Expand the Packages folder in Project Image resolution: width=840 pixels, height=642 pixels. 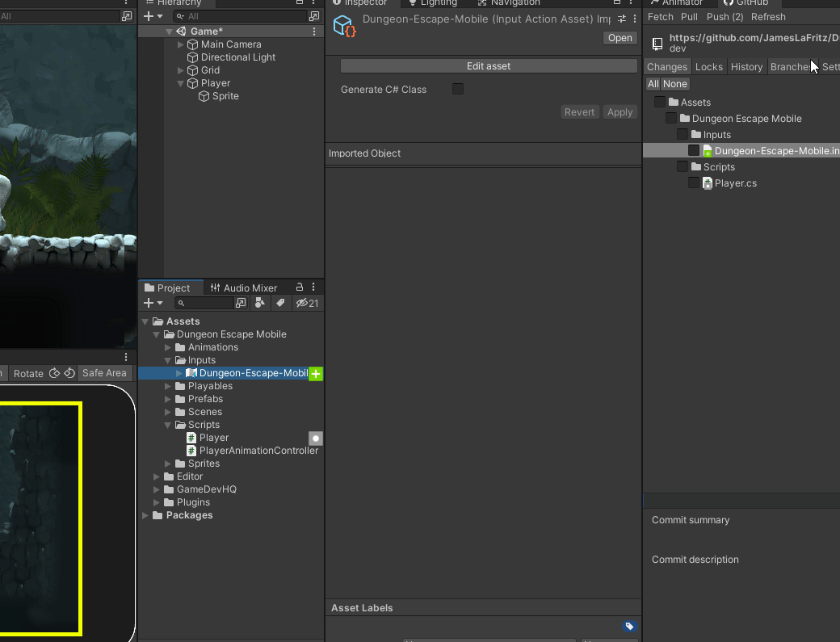pos(145,515)
